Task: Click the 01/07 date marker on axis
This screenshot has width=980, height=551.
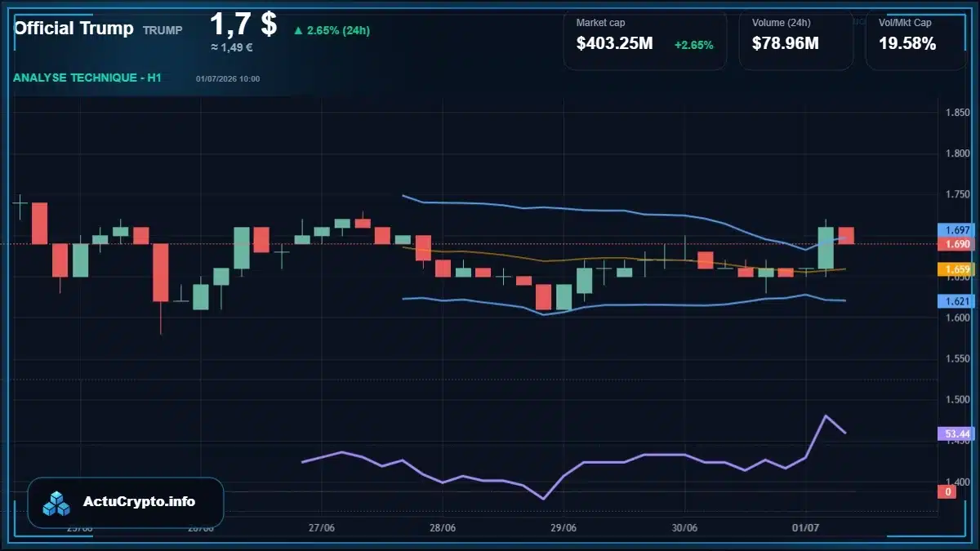Action: pyautogui.click(x=805, y=527)
